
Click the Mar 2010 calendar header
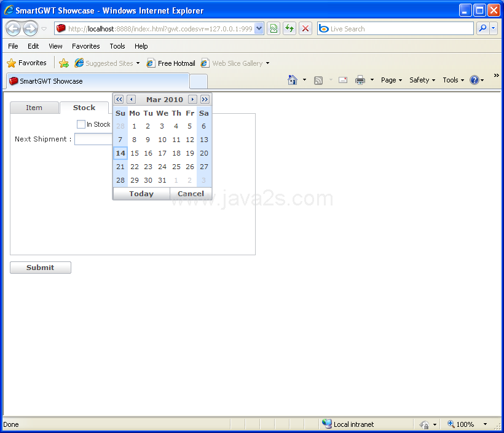click(165, 100)
